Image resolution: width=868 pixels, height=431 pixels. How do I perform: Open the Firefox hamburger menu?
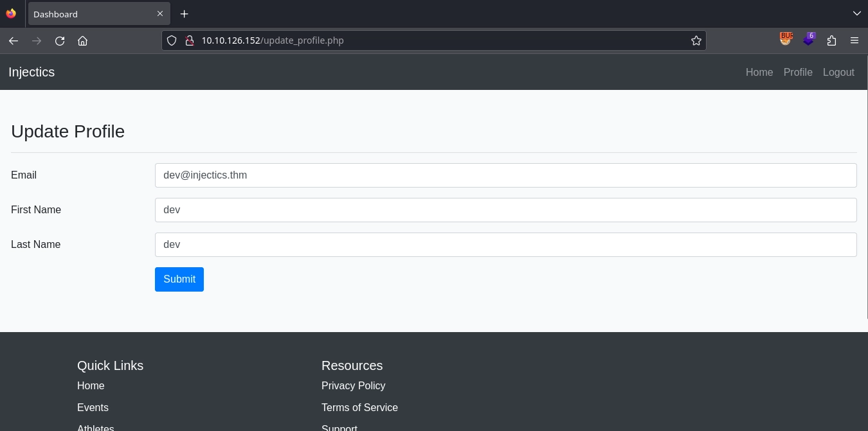pos(854,40)
